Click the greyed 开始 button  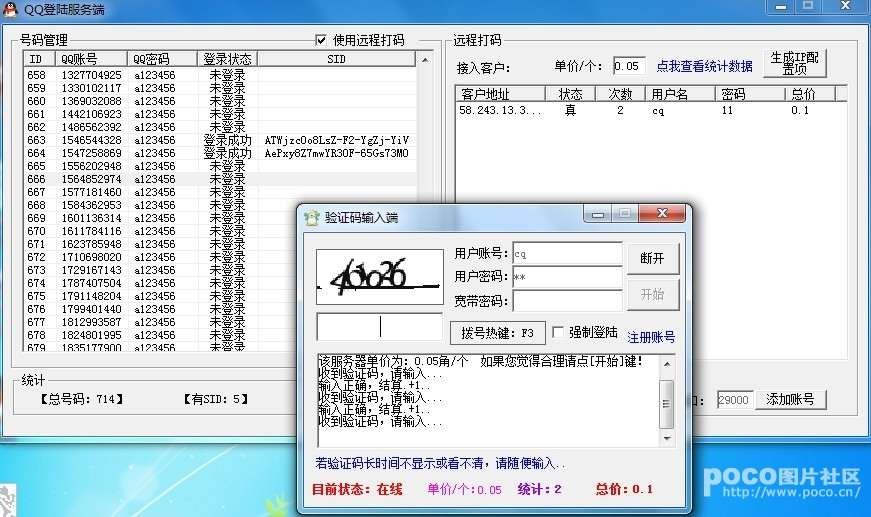pos(652,294)
